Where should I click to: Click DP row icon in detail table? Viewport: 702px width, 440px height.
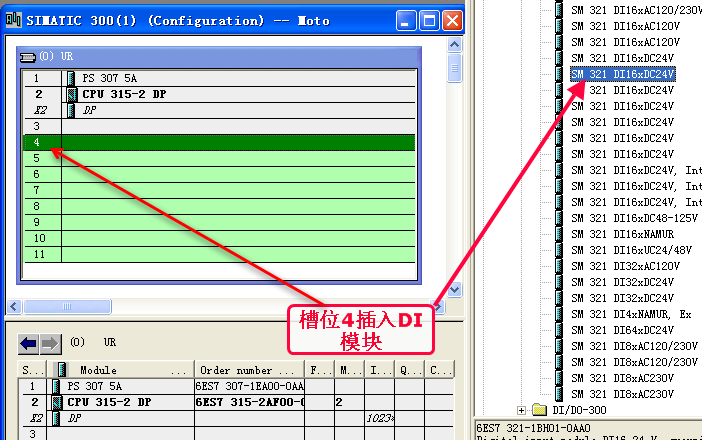tap(56, 418)
